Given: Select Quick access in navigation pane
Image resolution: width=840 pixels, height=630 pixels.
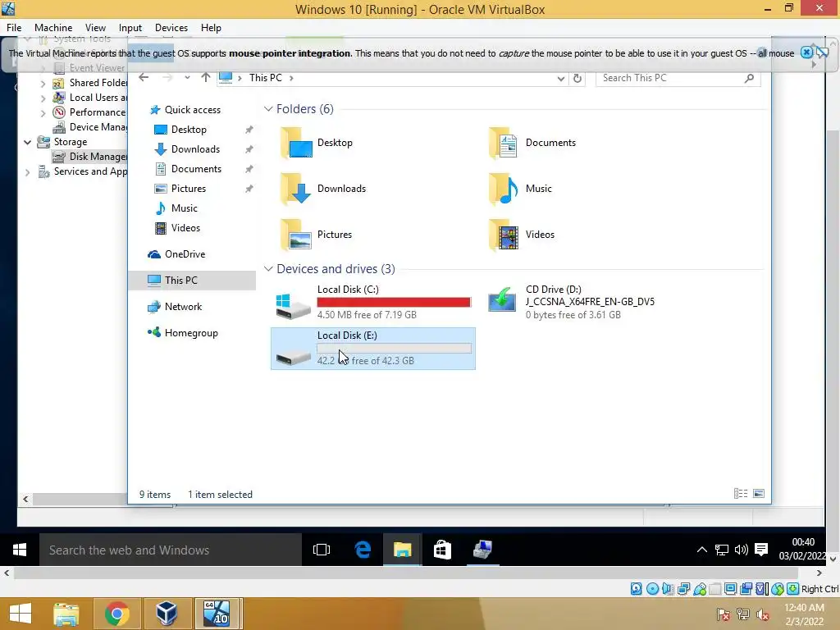Looking at the screenshot, I should pyautogui.click(x=192, y=110).
